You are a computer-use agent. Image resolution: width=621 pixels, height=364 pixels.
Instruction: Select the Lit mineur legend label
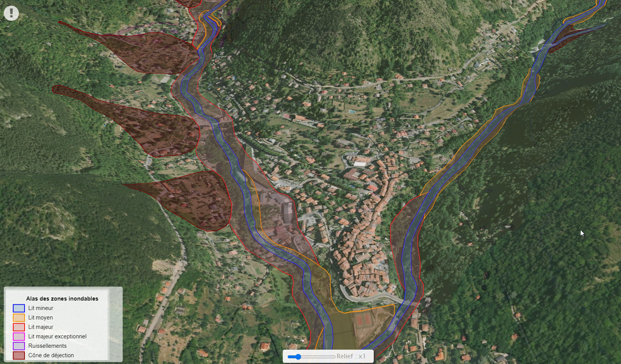[41, 308]
